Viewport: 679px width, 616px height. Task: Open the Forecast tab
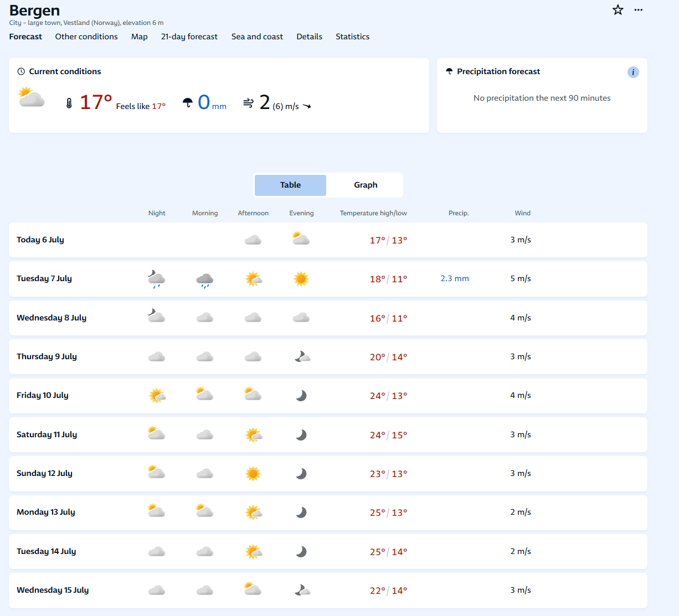point(25,37)
